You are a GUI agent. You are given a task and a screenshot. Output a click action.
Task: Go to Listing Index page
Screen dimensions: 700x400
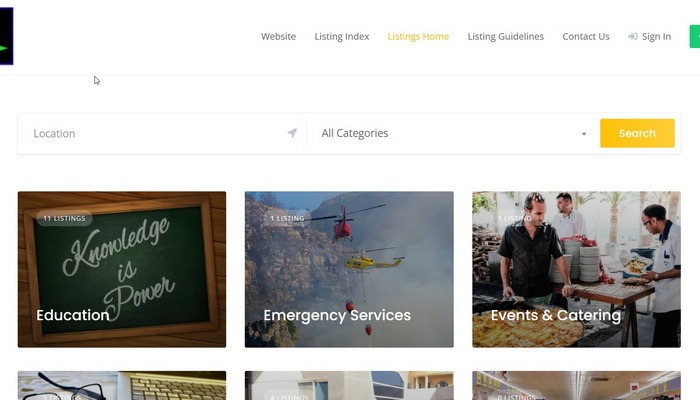pyautogui.click(x=342, y=37)
